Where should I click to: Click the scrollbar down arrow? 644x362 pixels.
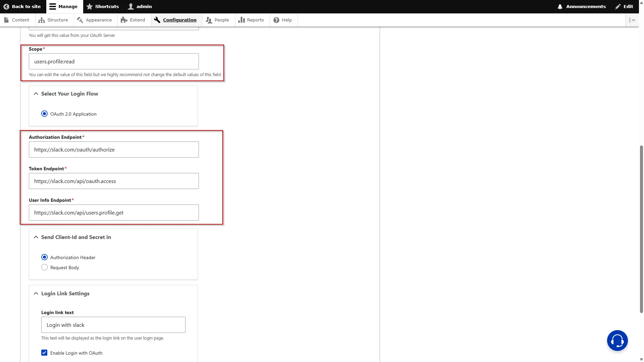click(x=641, y=359)
